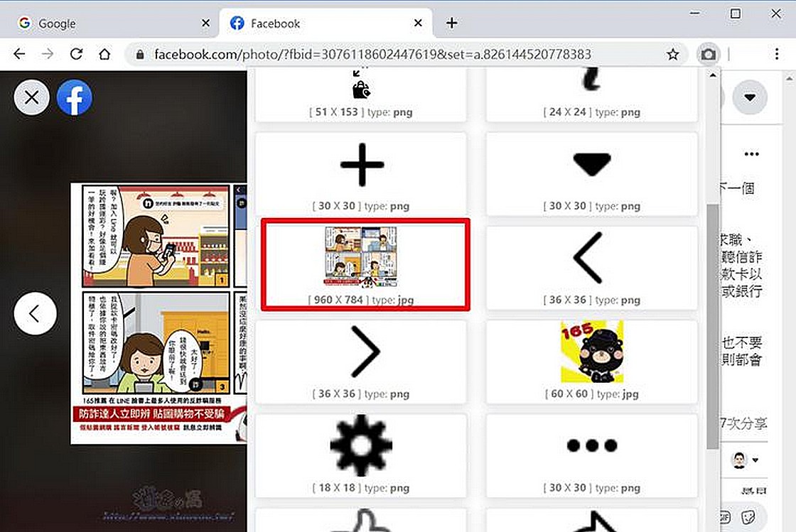The image size is (796, 532).
Task: Expand the caret dropdown at top right
Action: pyautogui.click(x=750, y=97)
